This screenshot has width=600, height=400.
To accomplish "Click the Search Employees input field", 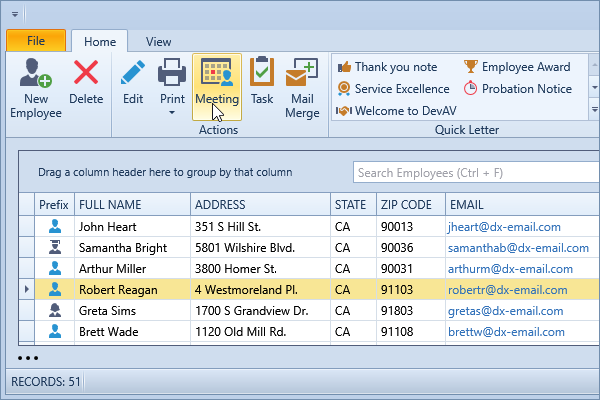I will [476, 173].
